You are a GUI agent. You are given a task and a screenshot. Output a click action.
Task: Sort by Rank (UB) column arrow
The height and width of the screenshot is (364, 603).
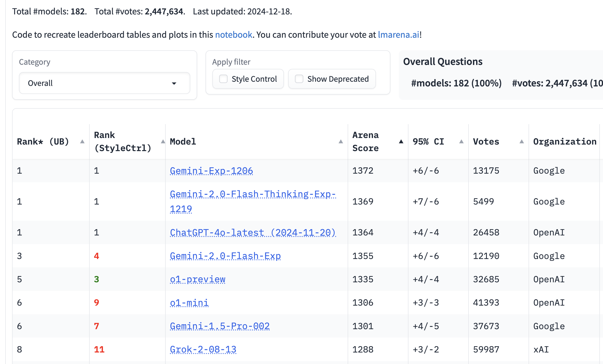[82, 142]
